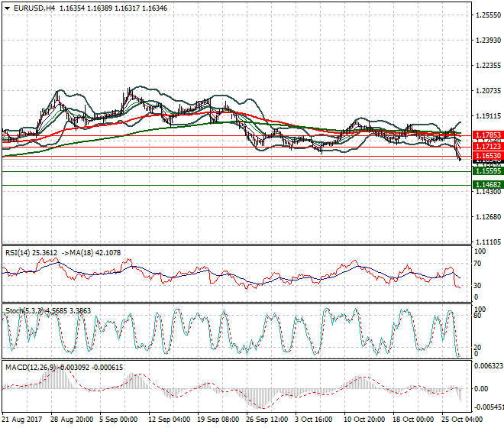Click the 0.006323 value on MACD scale
The height and width of the screenshot is (428, 504).
click(489, 367)
